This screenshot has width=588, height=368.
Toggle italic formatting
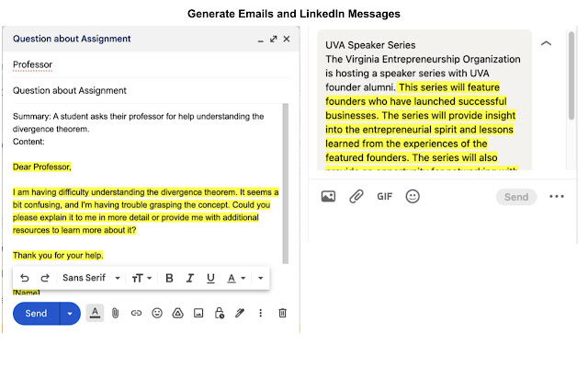[190, 278]
